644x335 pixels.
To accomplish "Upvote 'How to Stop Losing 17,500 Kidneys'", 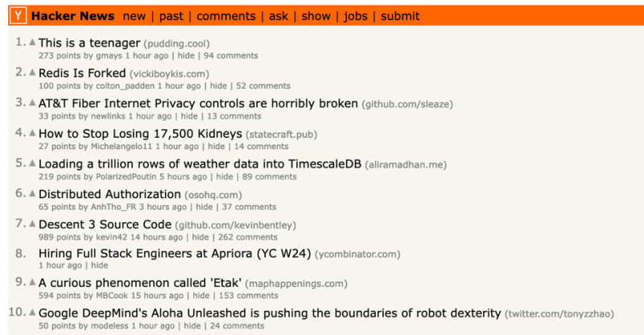I will (33, 133).
